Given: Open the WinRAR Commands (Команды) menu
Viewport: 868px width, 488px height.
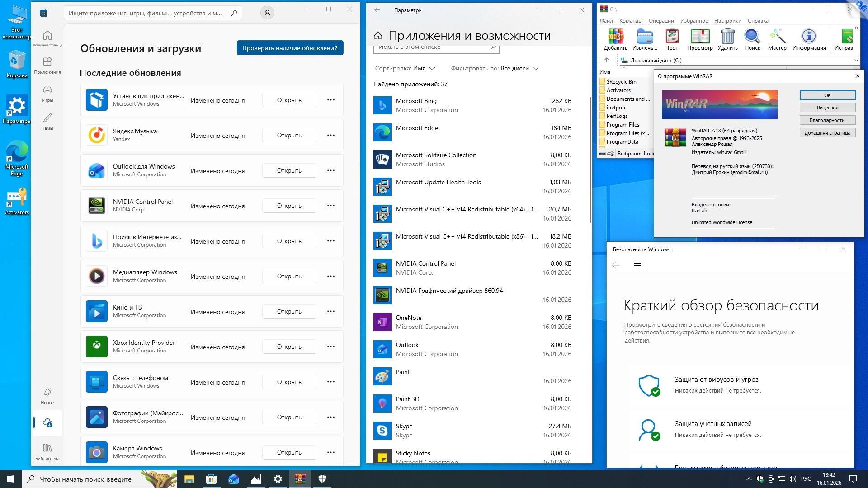Looking at the screenshot, I should [630, 21].
